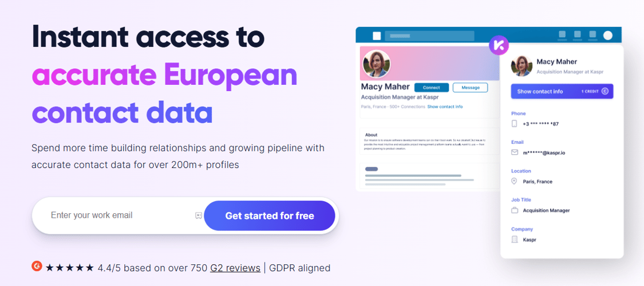Click the small icon inside the email field
The height and width of the screenshot is (286, 644).
click(x=199, y=216)
